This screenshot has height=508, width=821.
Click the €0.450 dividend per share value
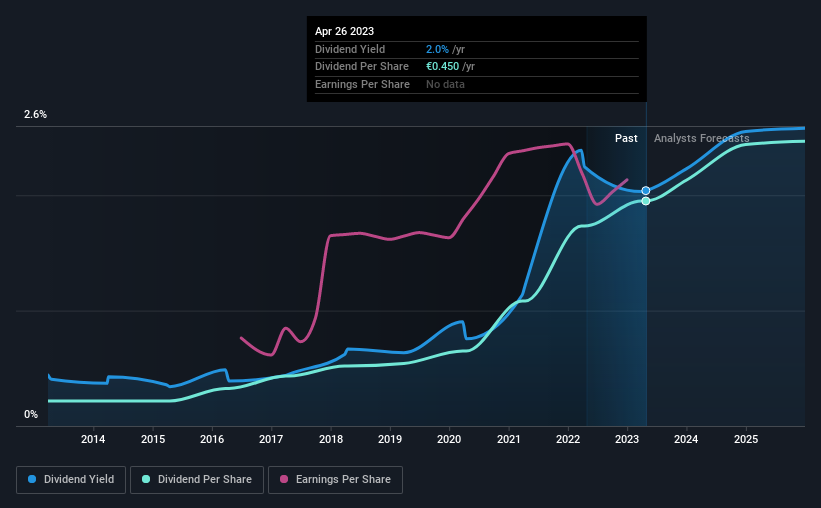pos(442,67)
